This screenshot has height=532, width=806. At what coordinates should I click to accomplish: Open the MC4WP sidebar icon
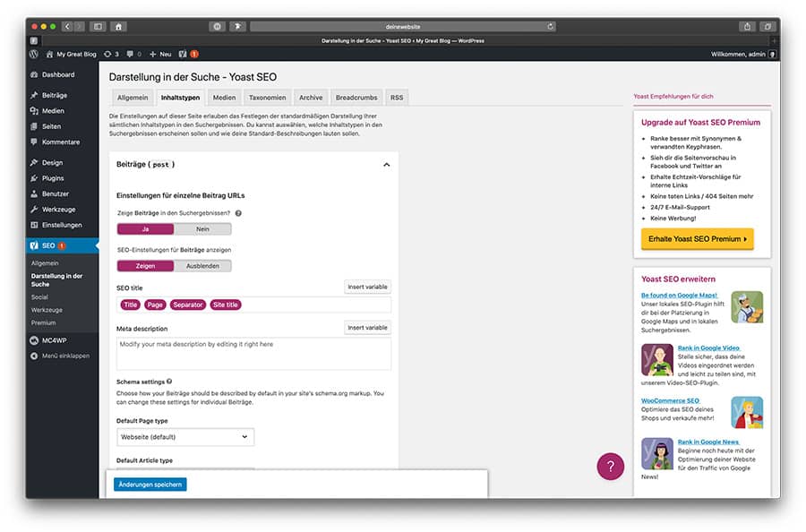(36, 340)
